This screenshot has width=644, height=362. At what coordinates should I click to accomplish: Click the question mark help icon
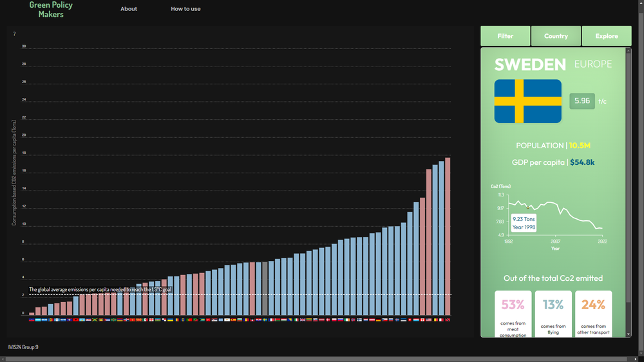coord(14,34)
